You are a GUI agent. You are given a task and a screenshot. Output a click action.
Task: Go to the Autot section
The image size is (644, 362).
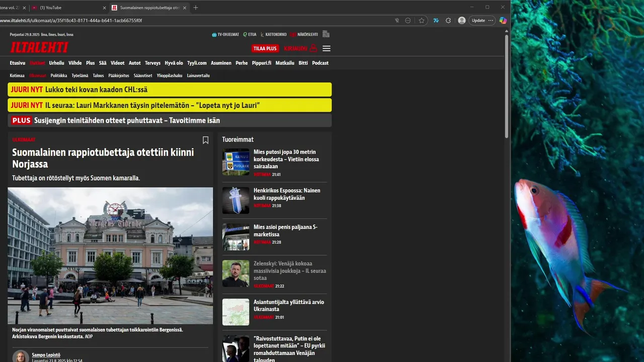(135, 63)
